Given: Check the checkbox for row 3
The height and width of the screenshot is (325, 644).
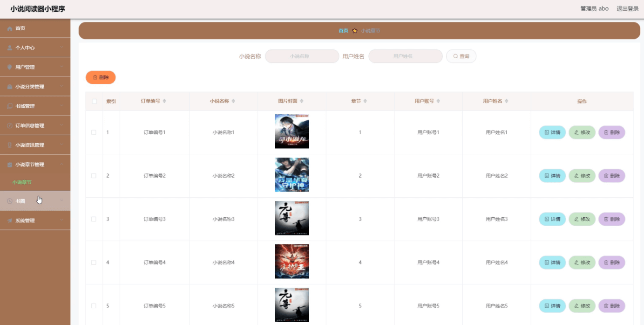Looking at the screenshot, I should click(94, 219).
